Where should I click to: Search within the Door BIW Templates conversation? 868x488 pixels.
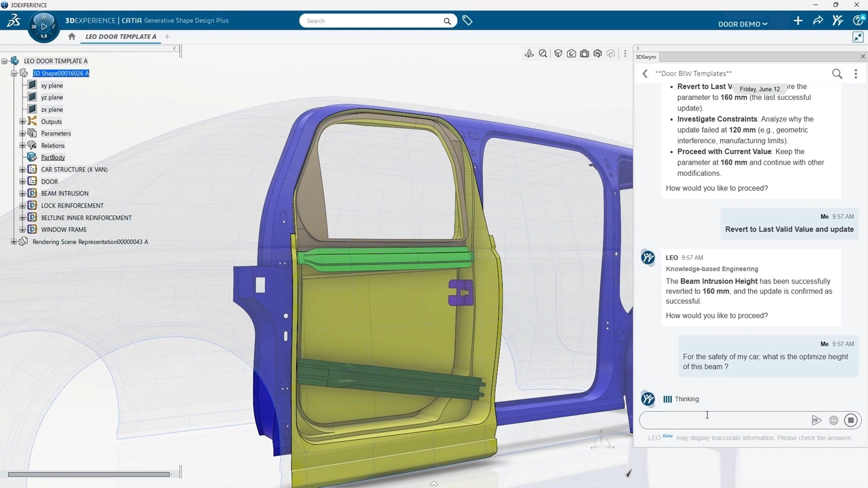click(837, 73)
